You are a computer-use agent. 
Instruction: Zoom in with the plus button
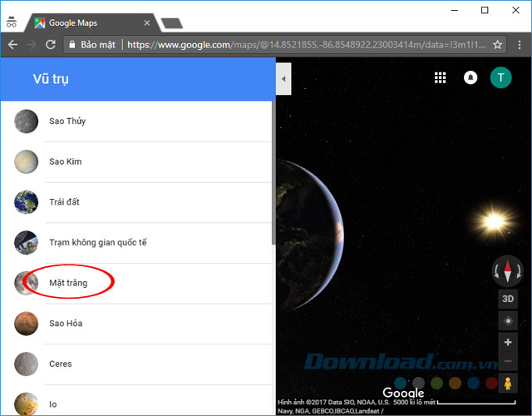[x=508, y=342]
